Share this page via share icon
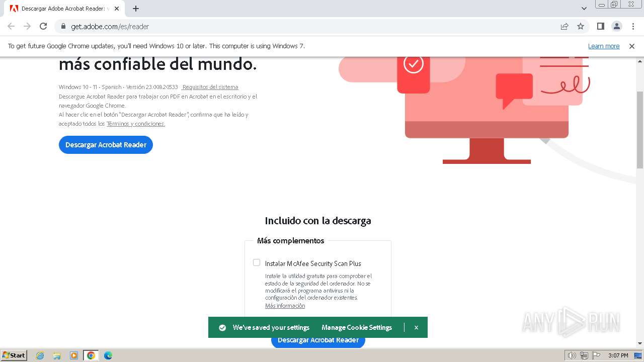Viewport: 644px width, 362px height. pyautogui.click(x=565, y=26)
